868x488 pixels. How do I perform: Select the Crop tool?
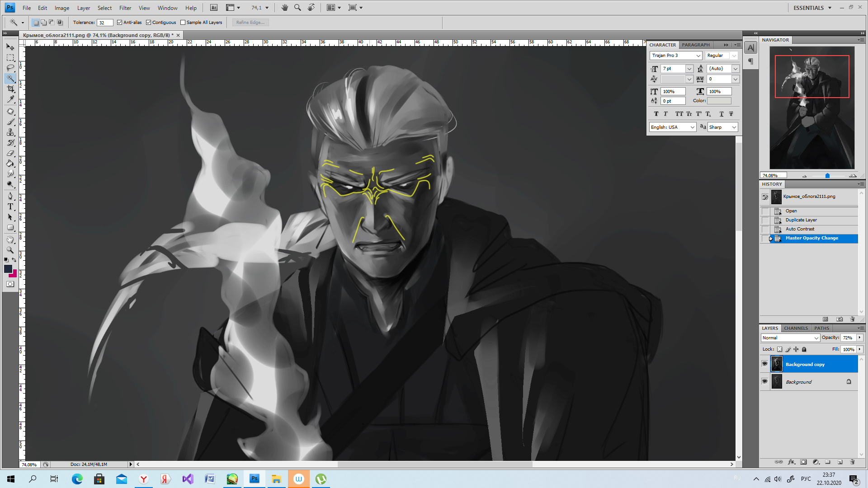10,89
